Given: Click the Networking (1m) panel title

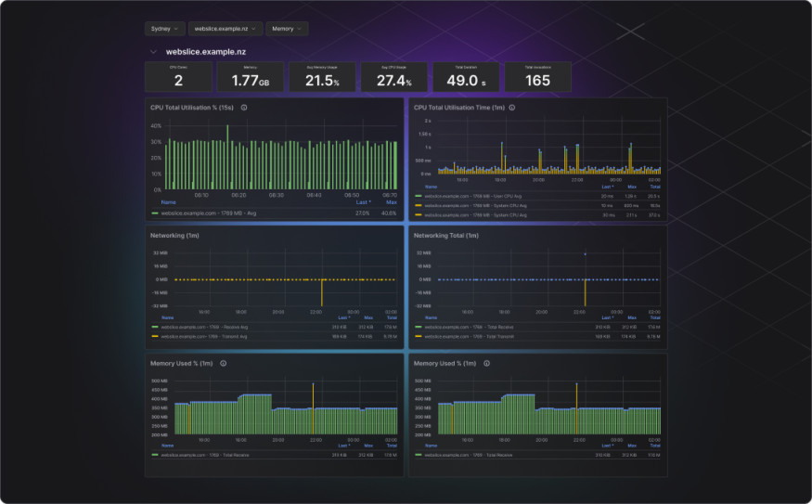Looking at the screenshot, I should pyautogui.click(x=174, y=236).
